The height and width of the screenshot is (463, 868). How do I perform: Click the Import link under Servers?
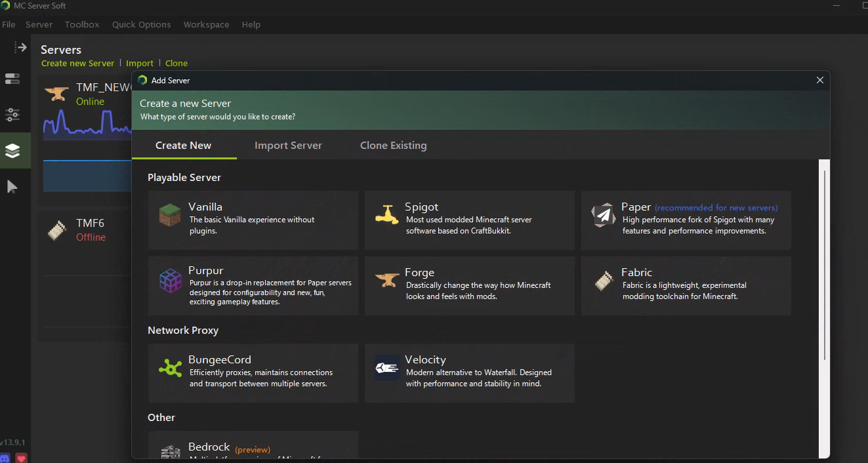(139, 63)
